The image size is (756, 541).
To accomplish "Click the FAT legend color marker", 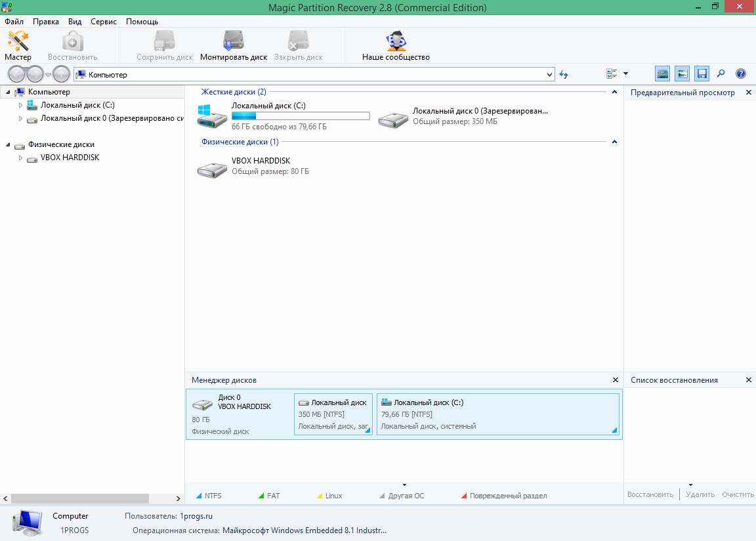I will pyautogui.click(x=261, y=496).
